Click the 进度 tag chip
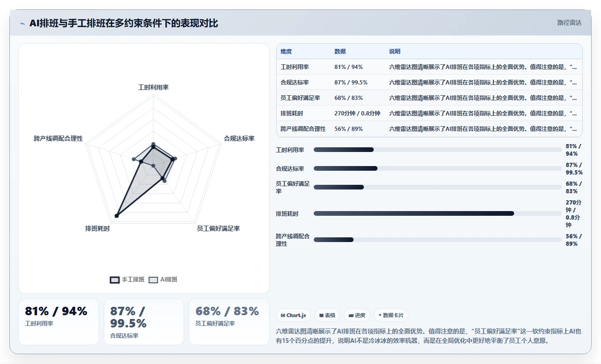The height and width of the screenshot is (364, 601). coord(357,315)
